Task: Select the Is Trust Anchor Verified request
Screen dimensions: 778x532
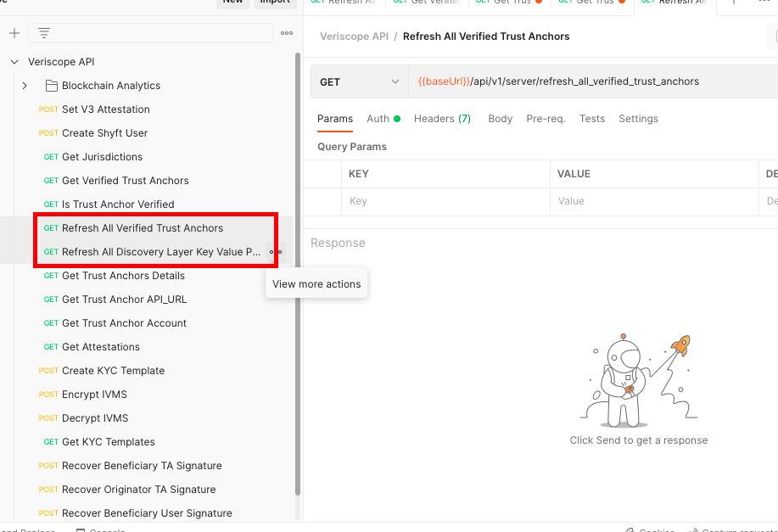Action: point(118,205)
